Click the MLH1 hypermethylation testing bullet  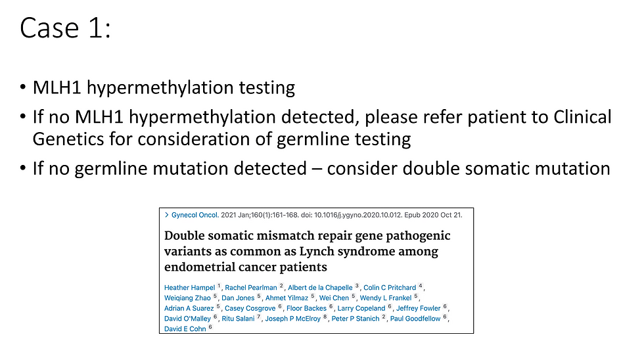164,88
